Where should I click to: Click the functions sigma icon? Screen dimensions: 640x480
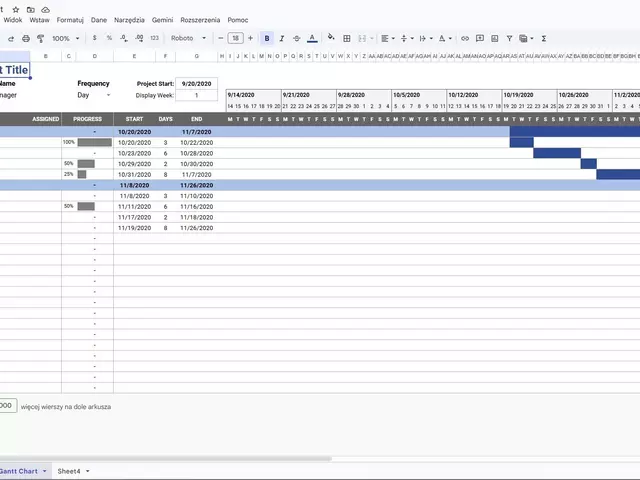[x=544, y=38]
